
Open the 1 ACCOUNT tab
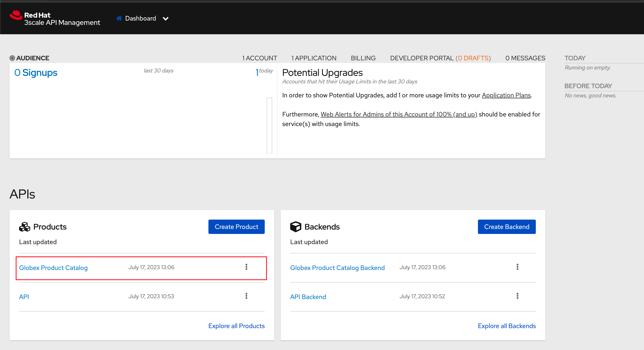pos(260,58)
